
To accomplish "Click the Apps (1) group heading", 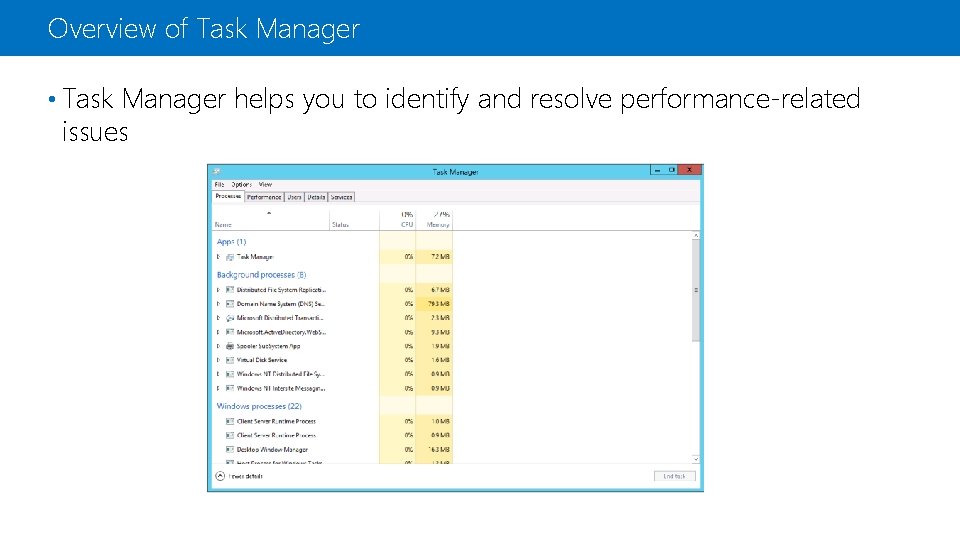I will click(x=231, y=242).
